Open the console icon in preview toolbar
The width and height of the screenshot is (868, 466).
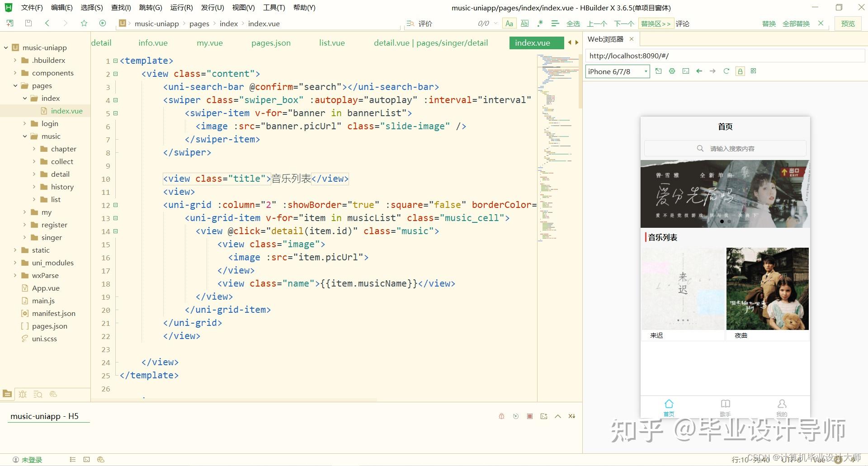[685, 71]
